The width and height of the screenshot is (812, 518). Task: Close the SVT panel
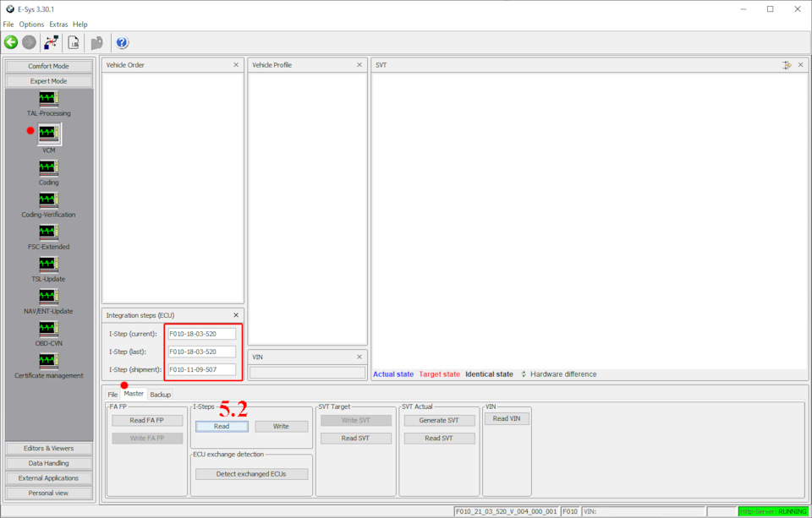801,65
